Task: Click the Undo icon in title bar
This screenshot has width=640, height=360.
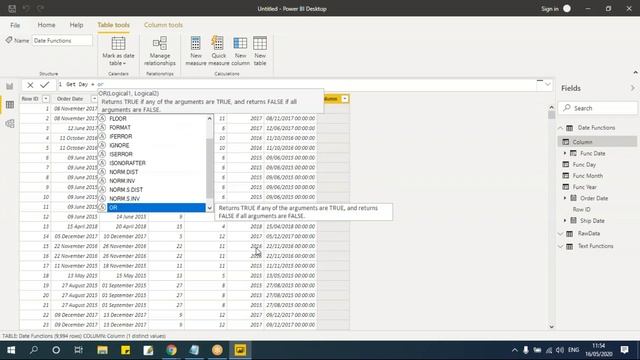Action: pyautogui.click(x=26, y=8)
